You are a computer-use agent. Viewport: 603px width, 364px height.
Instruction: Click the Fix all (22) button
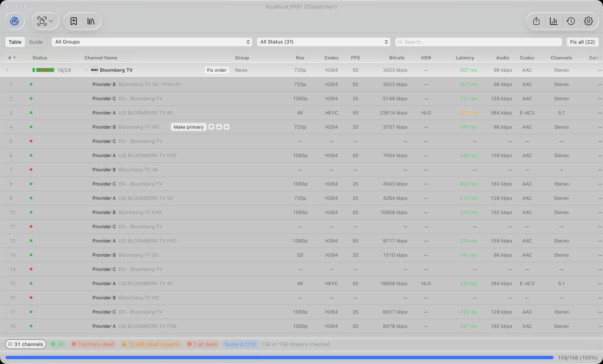(x=582, y=42)
